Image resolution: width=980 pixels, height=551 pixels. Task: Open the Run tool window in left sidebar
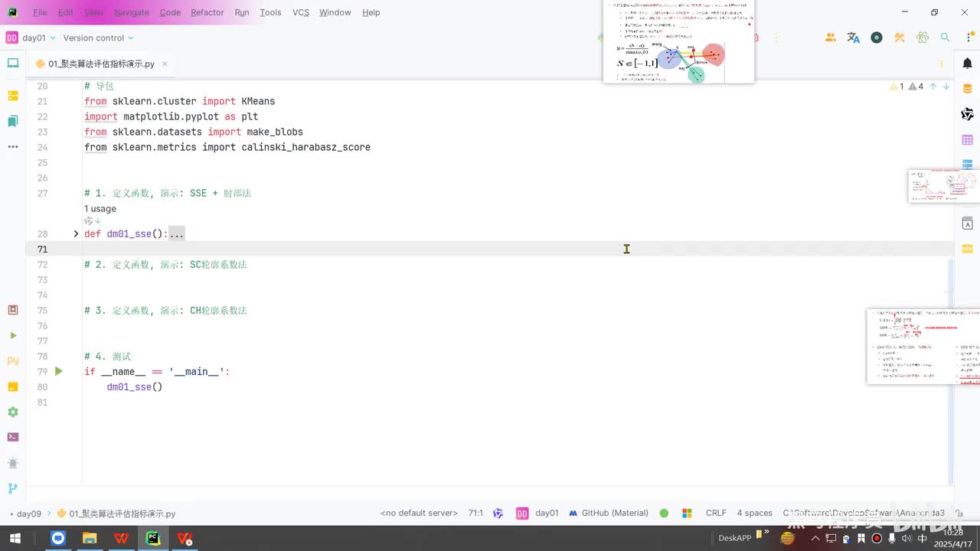pyautogui.click(x=12, y=335)
